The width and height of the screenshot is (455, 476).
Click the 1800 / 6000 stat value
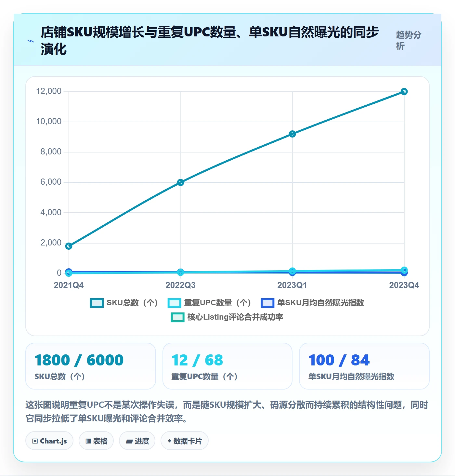(79, 360)
